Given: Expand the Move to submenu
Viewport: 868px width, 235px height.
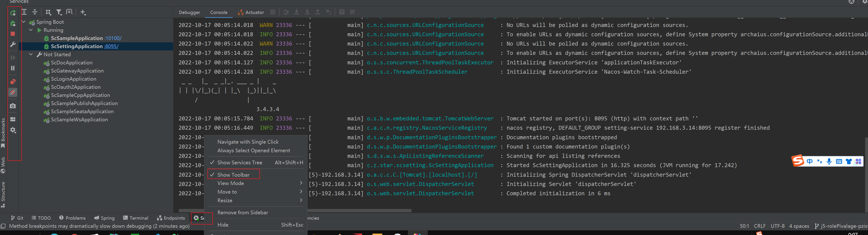Looking at the screenshot, I should 256,192.
